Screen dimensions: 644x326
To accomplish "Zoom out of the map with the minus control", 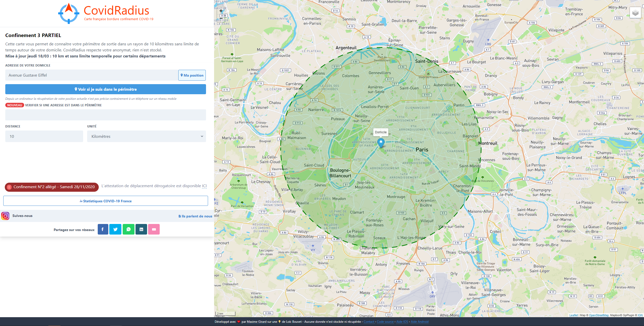I will (220, 18).
